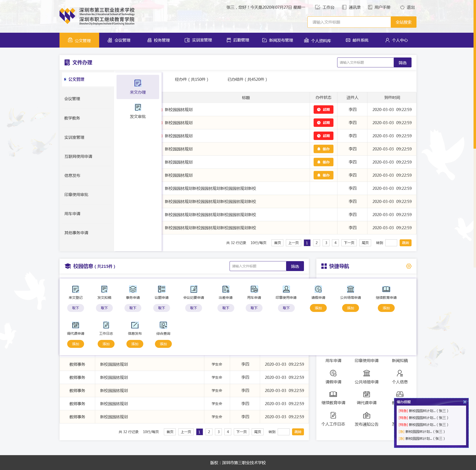Remove 来文登记 with its 取下 button
476x470 pixels.
[x=75, y=308]
